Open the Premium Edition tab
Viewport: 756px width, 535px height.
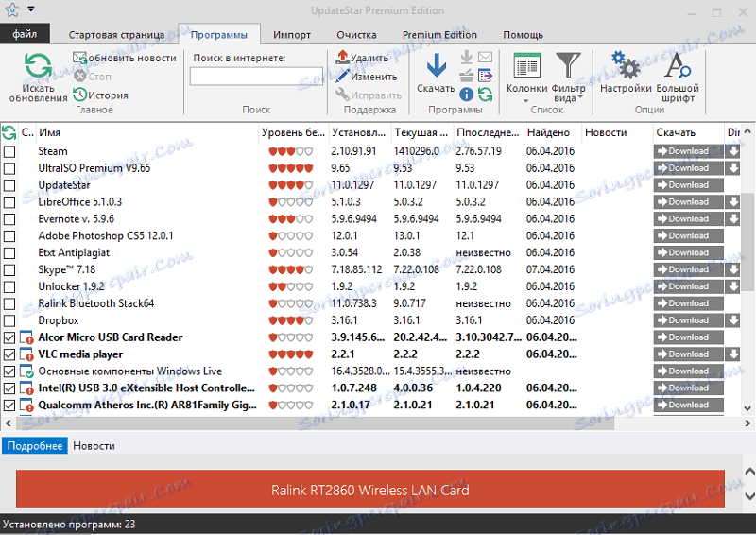[x=439, y=35]
